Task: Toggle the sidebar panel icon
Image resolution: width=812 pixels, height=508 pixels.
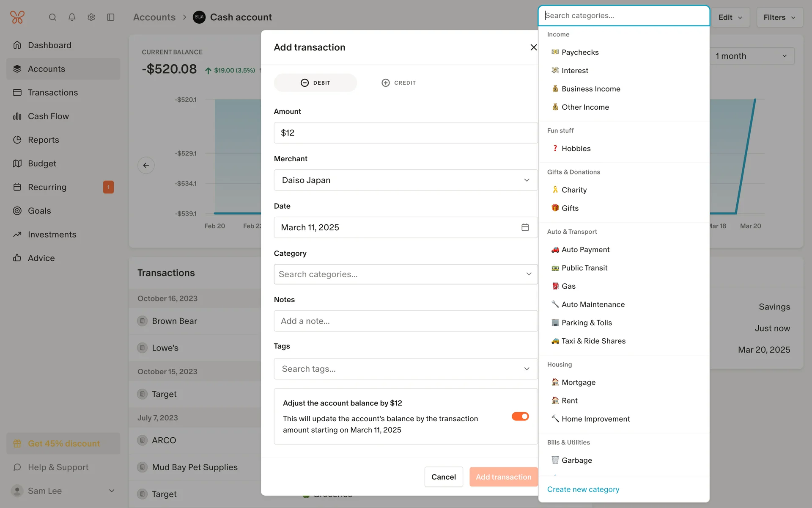Action: tap(110, 17)
